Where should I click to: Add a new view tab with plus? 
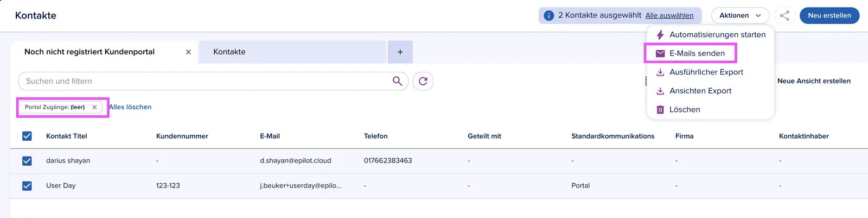point(400,52)
